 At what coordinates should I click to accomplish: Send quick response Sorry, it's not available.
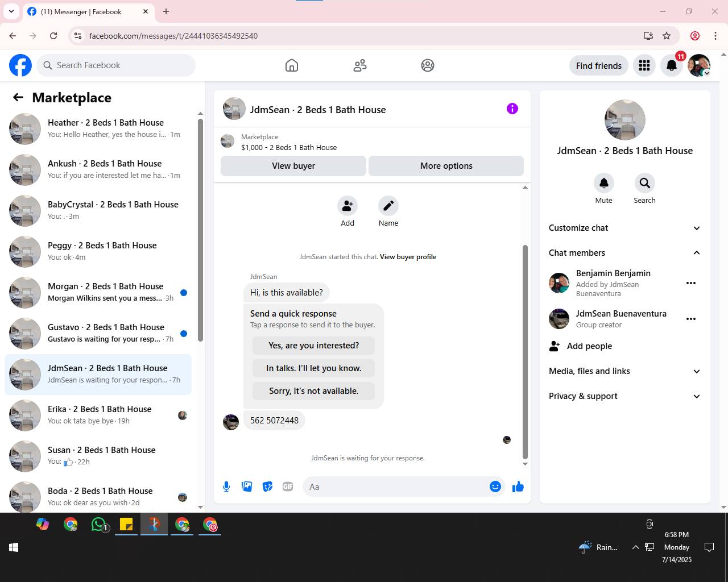tap(314, 391)
